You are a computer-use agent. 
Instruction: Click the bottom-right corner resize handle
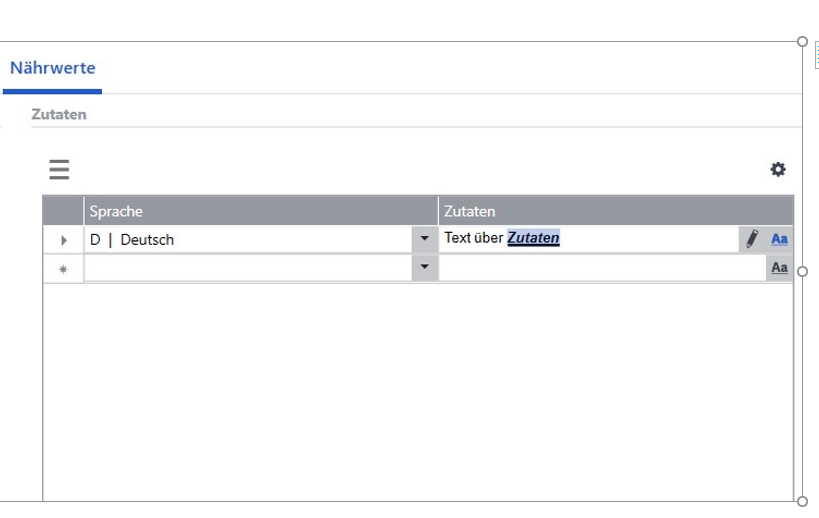[x=802, y=501]
